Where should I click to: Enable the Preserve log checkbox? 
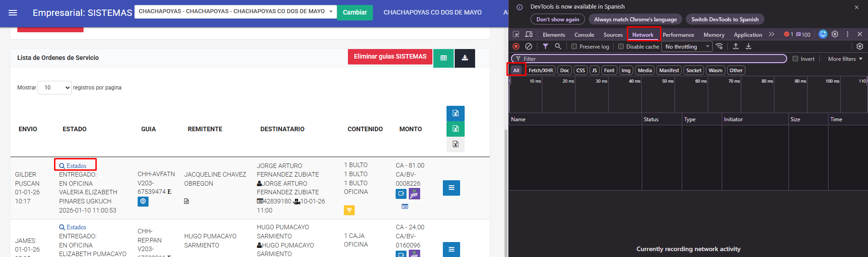pyautogui.click(x=574, y=47)
